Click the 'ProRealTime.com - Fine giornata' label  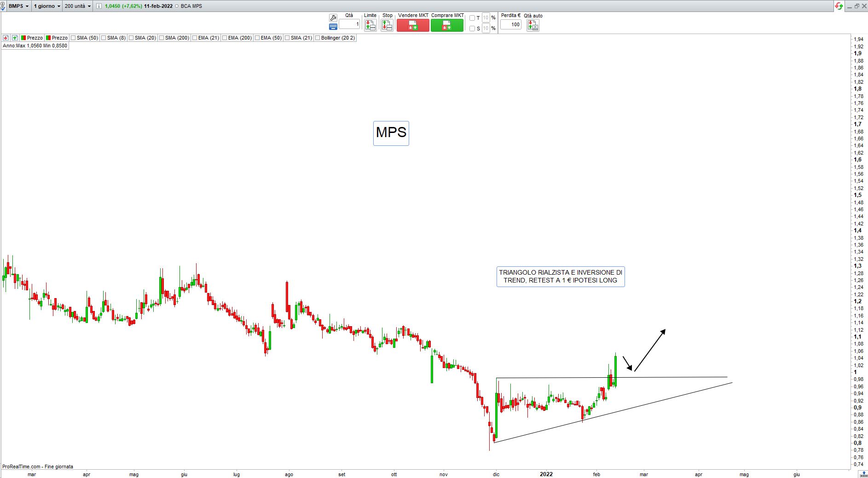[38, 466]
